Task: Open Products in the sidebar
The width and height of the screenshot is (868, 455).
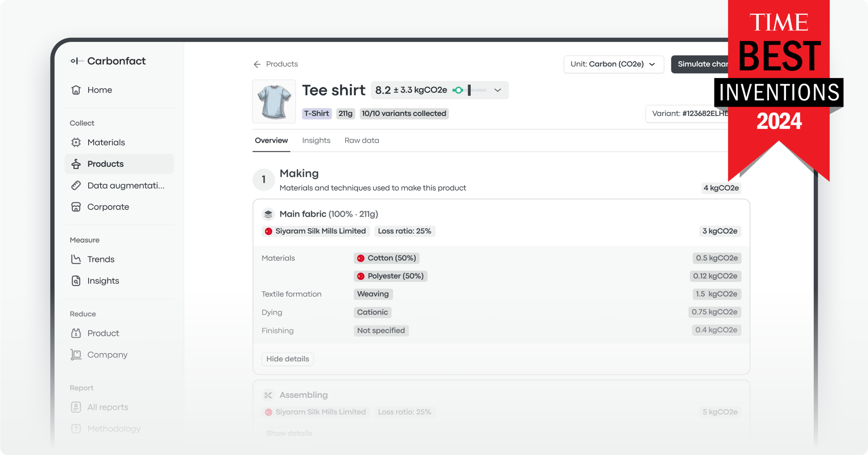Action: pos(119,164)
